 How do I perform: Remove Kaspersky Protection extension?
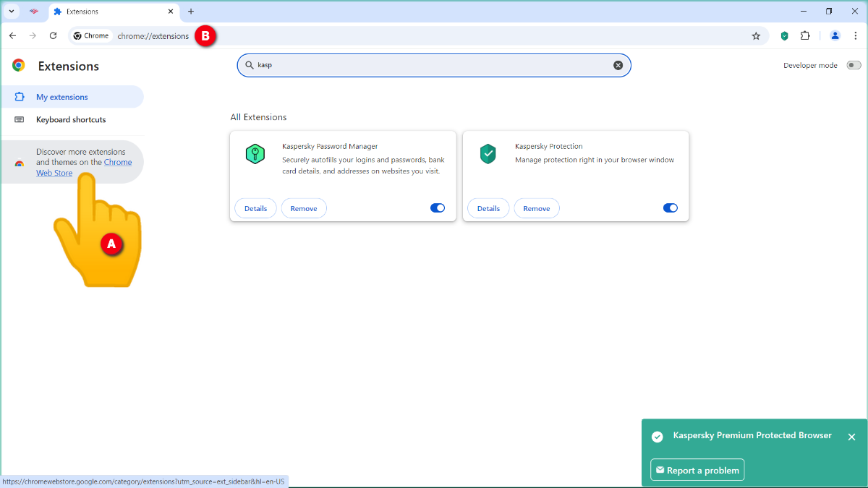[537, 208]
